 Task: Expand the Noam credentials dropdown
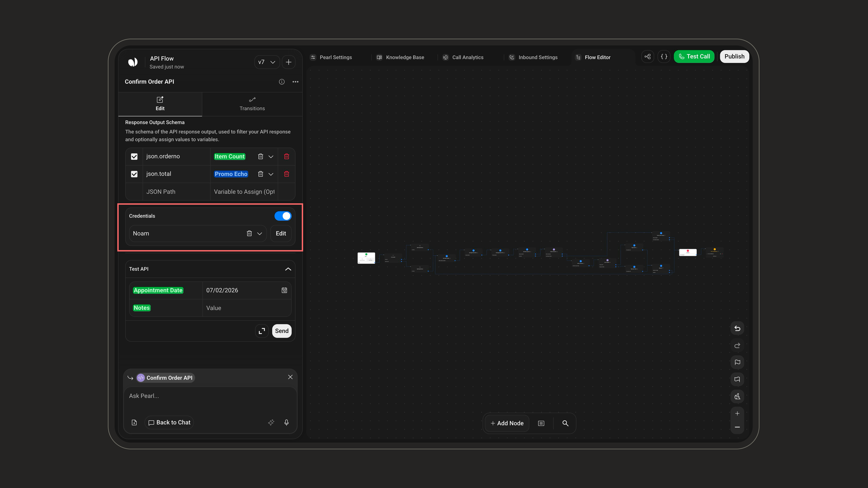point(260,233)
